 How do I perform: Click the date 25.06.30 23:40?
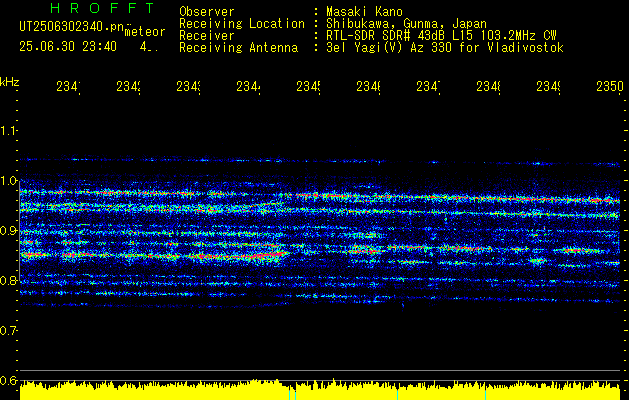[x=68, y=47]
